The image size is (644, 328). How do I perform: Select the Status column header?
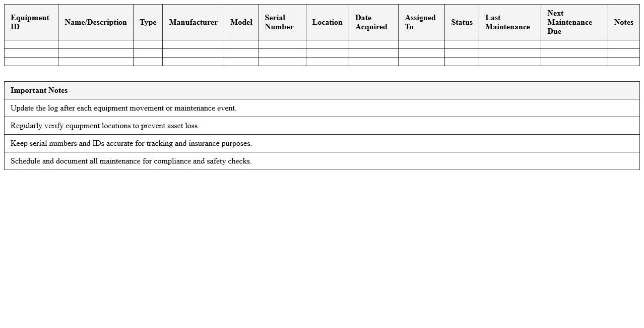(x=462, y=22)
